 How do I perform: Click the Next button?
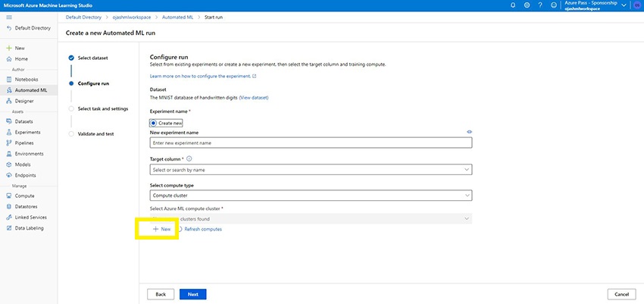[x=192, y=293]
